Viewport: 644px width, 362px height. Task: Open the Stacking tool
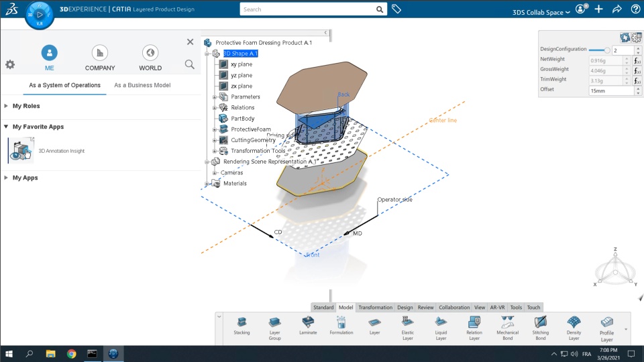coord(241,326)
